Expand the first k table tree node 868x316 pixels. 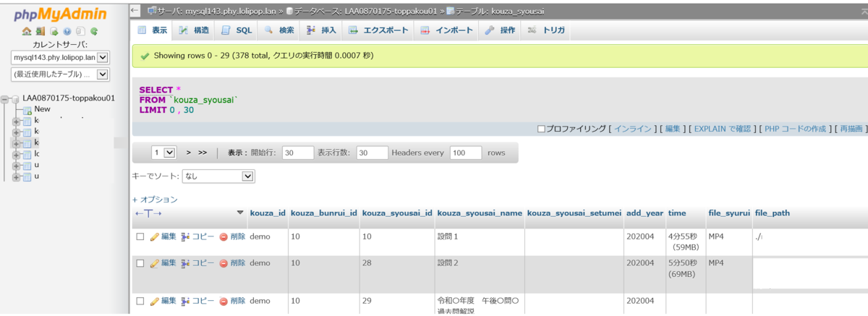16,121
